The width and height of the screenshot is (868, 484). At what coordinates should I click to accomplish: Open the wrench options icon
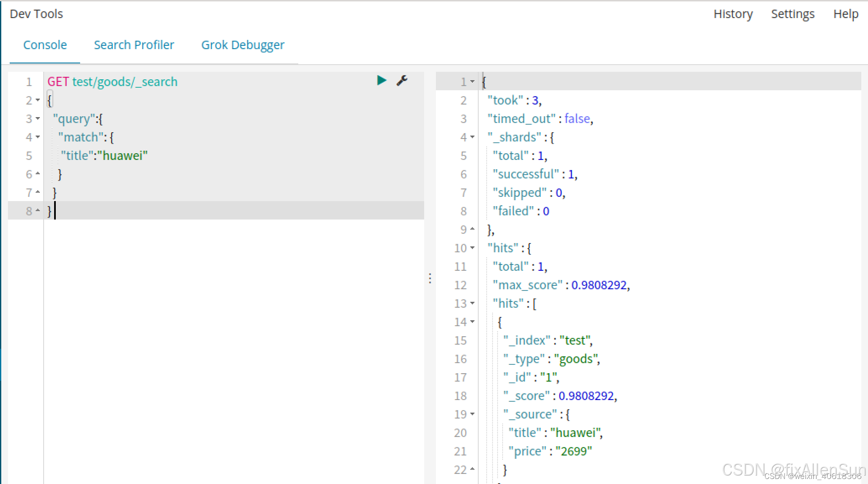pyautogui.click(x=401, y=80)
